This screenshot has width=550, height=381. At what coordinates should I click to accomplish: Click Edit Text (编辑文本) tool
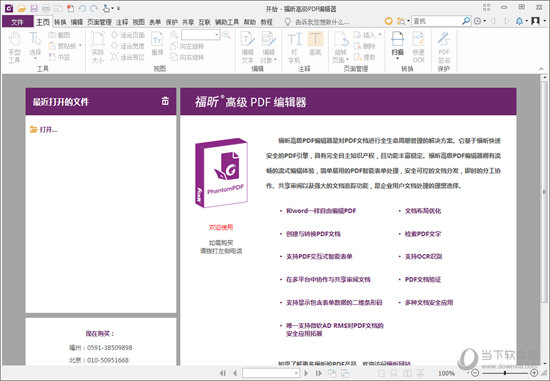click(248, 47)
